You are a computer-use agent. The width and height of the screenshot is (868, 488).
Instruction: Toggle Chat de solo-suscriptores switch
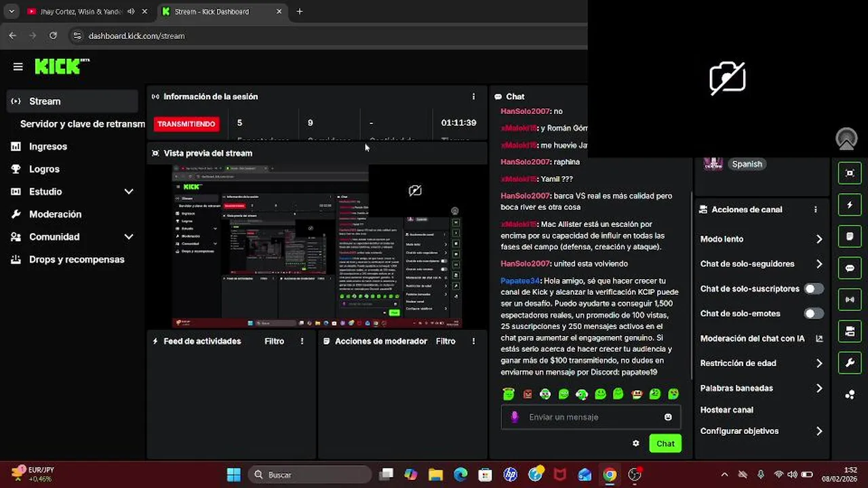814,289
